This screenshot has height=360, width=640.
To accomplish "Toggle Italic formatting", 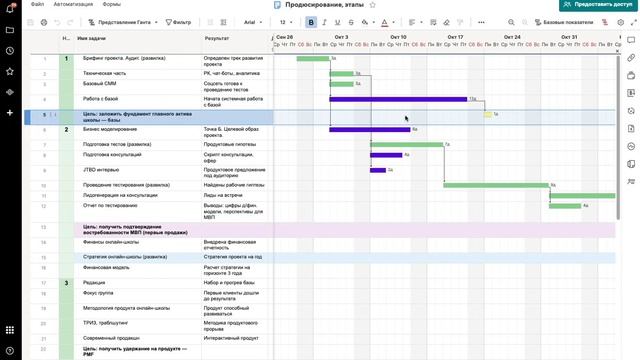I will click(x=324, y=22).
